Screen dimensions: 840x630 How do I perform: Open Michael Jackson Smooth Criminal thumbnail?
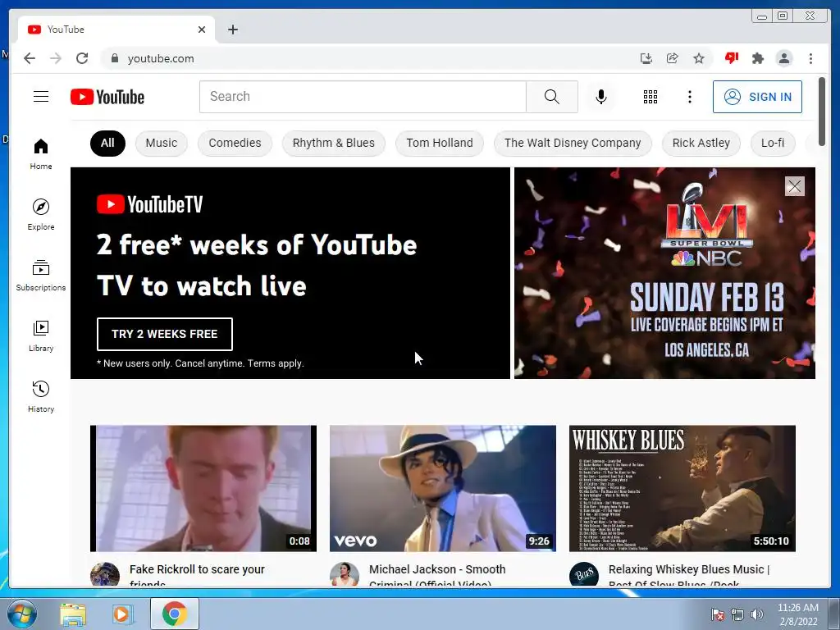[442, 488]
